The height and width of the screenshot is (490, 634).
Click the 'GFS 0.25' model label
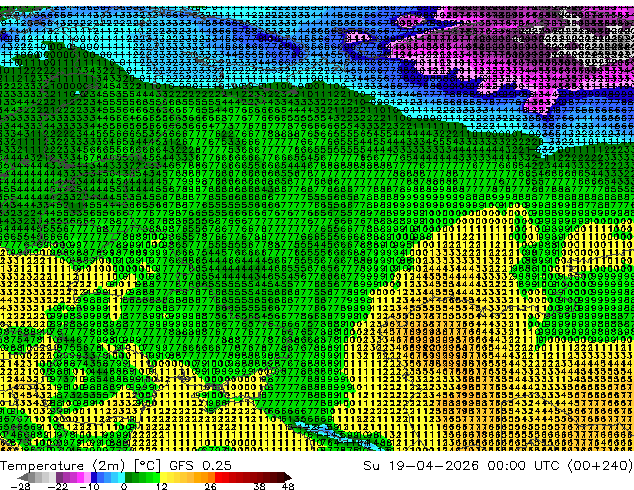pos(200,466)
